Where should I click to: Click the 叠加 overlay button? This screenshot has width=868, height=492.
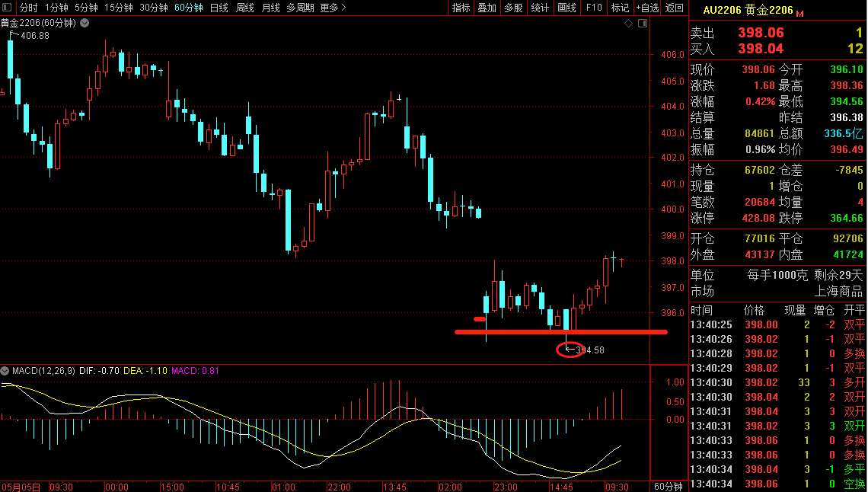487,8
